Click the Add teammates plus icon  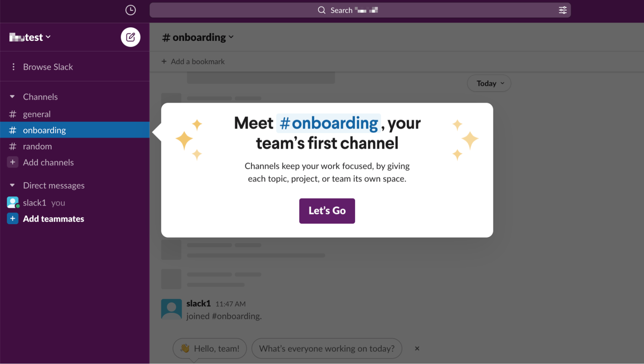[x=13, y=218]
